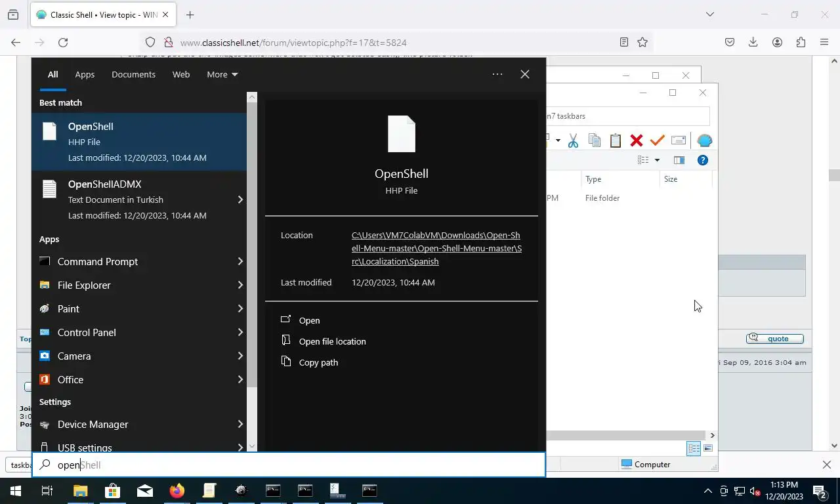
Task: Open search options three-dot menu
Action: pos(497,74)
